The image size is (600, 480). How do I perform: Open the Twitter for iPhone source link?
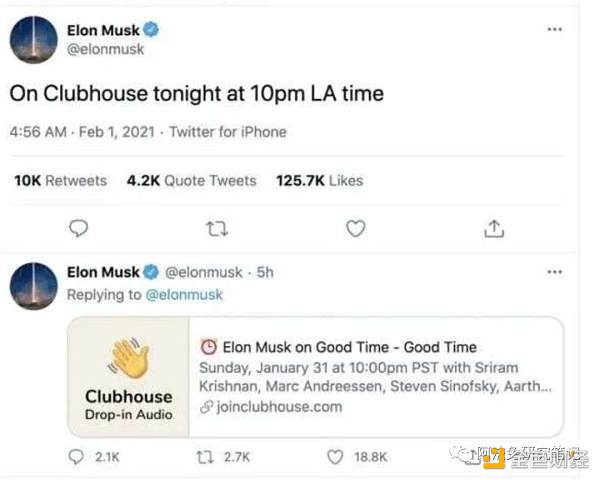228,132
